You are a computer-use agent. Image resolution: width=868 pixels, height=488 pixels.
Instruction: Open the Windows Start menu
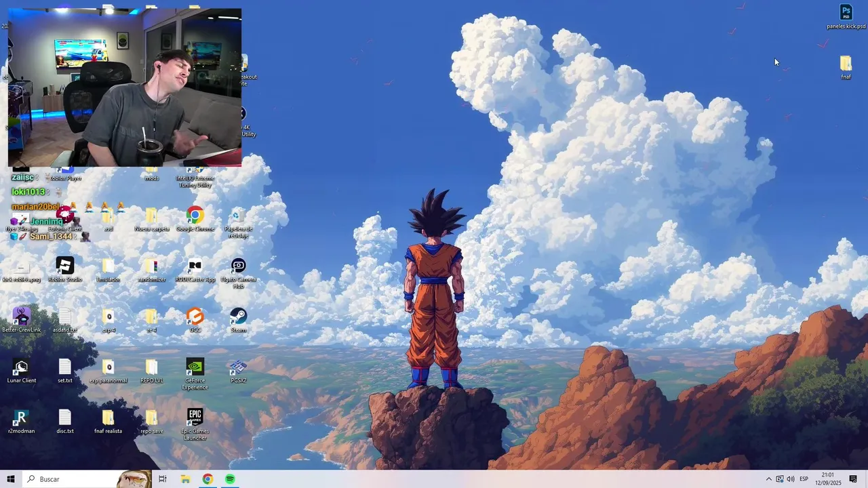11,479
